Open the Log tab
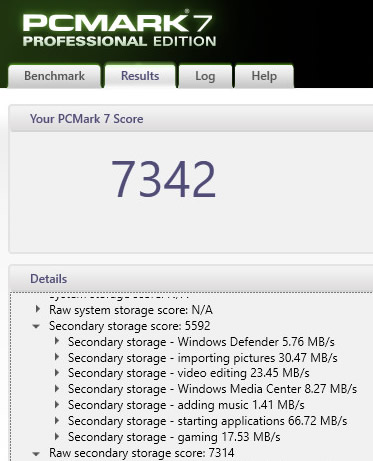The image size is (373, 461). pos(205,76)
